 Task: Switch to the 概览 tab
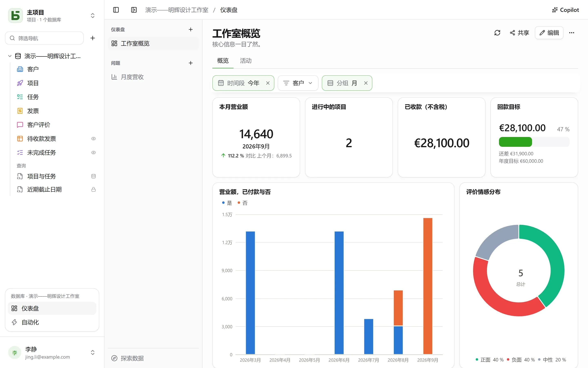coord(223,61)
